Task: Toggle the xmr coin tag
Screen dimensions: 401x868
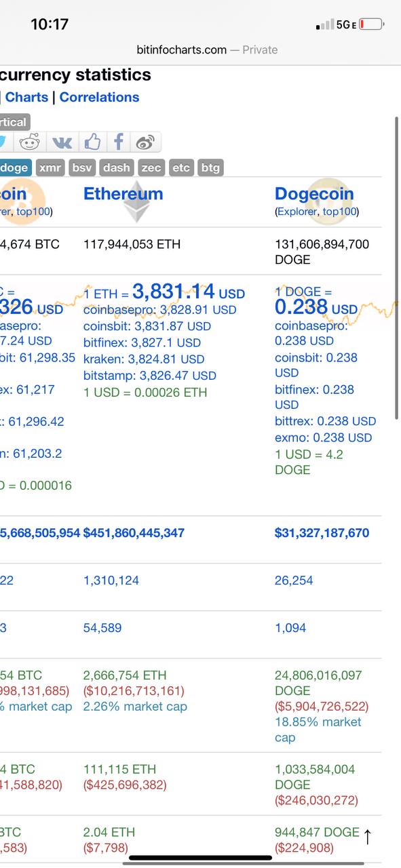Action: point(50,167)
